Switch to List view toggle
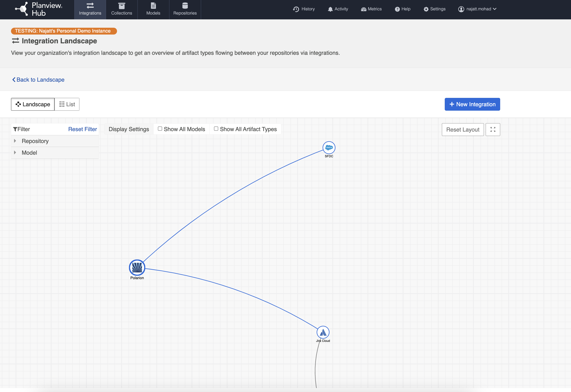The width and height of the screenshot is (571, 392). tap(67, 104)
